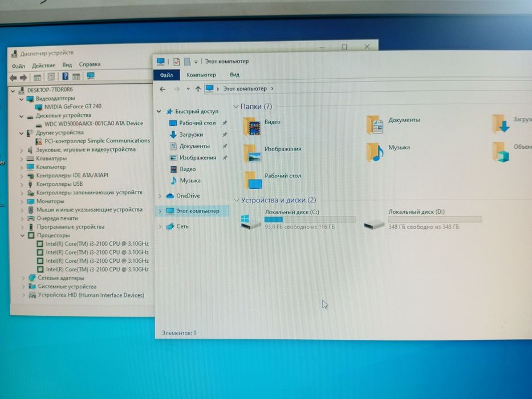The width and height of the screenshot is (532, 399).
Task: Click Этот компьютер in the address bar
Action: tap(245, 88)
